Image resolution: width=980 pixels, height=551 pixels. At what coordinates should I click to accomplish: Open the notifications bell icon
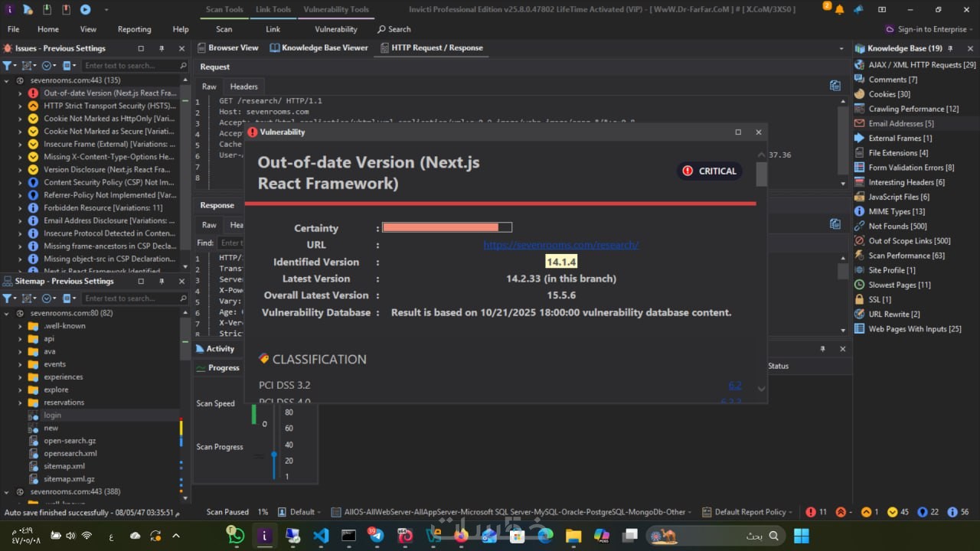pos(840,10)
